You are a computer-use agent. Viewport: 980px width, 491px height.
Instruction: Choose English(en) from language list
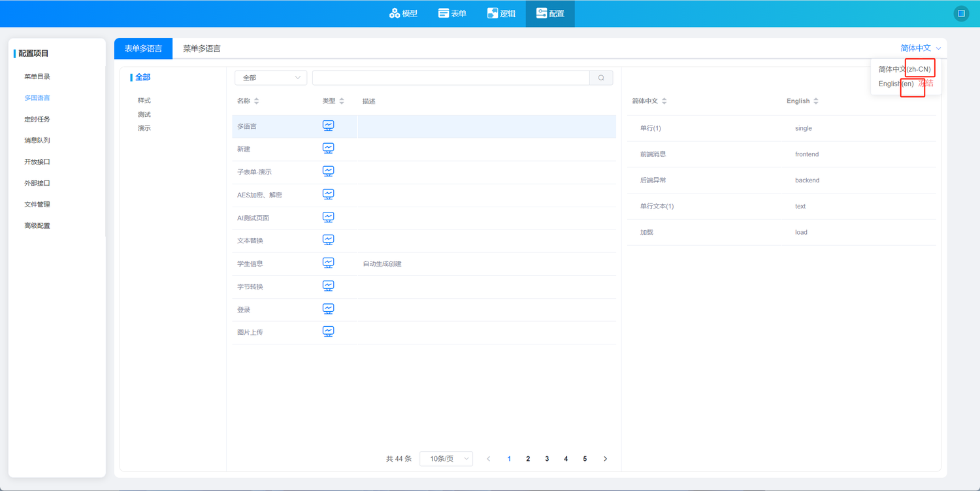tap(896, 84)
